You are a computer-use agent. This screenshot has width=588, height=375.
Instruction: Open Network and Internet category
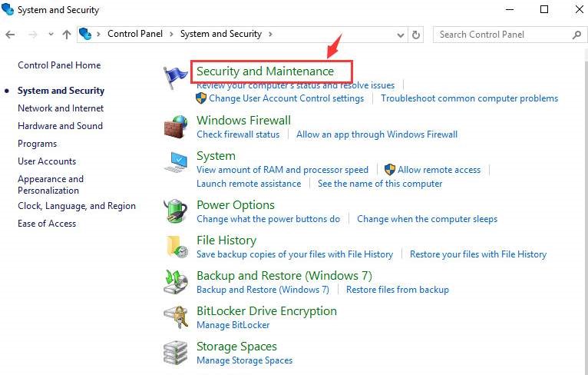click(61, 108)
